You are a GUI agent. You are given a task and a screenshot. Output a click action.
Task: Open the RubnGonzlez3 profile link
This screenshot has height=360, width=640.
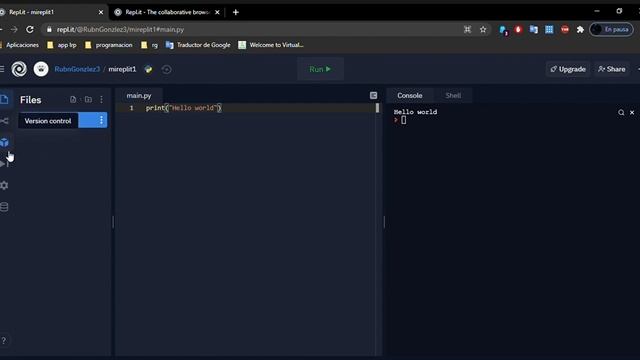click(77, 69)
